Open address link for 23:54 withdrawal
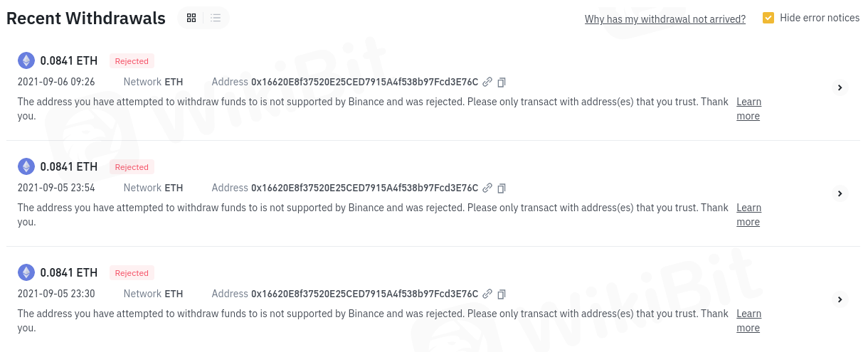Viewport: 868px width, 352px height. [487, 188]
